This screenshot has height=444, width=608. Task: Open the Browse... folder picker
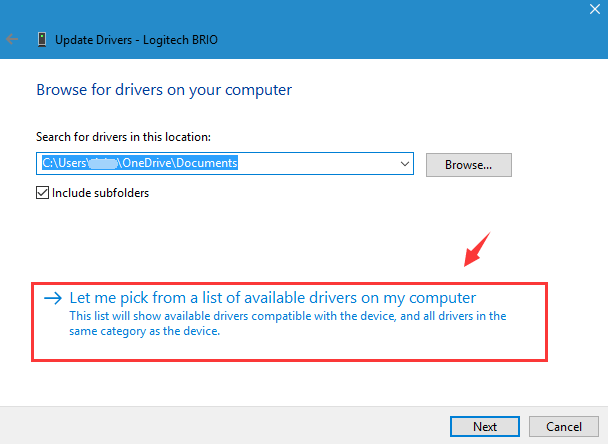pyautogui.click(x=468, y=165)
